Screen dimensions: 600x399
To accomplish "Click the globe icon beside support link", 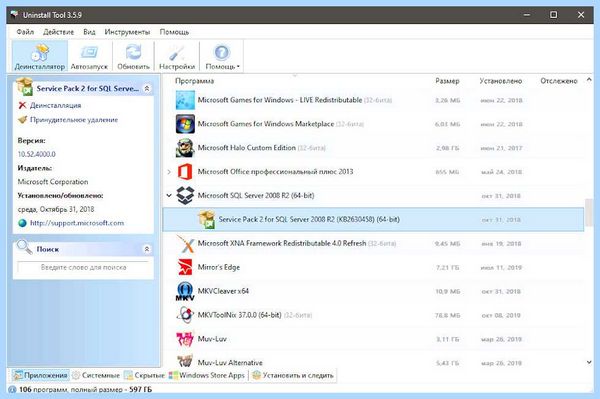I will tap(22, 223).
